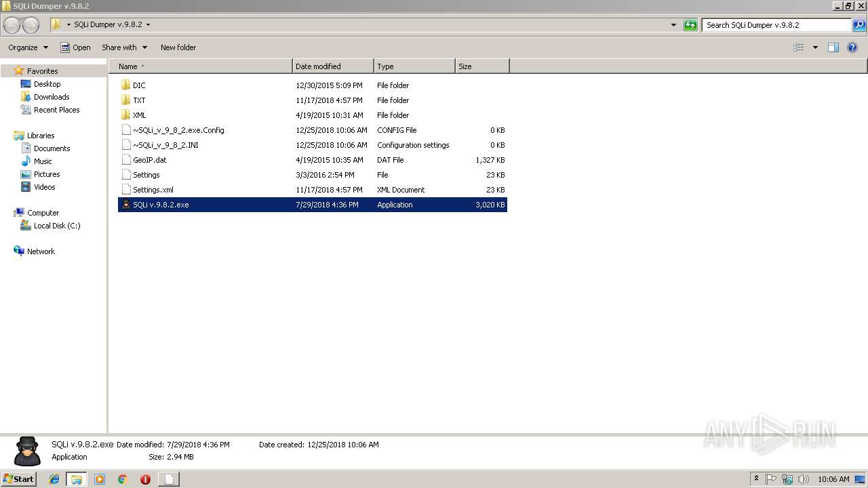Image resolution: width=868 pixels, height=488 pixels.
Task: Open the Pictures library
Action: click(x=47, y=174)
